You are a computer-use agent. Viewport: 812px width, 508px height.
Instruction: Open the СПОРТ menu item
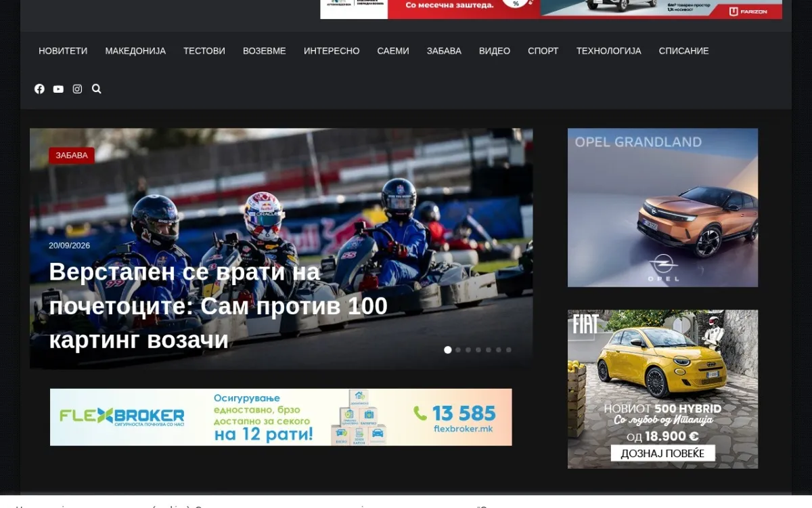click(x=543, y=51)
